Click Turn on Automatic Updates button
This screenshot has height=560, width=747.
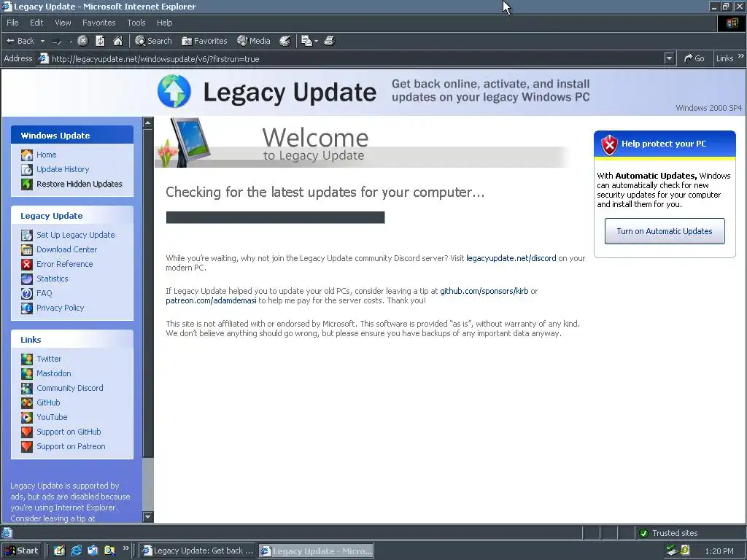tap(665, 231)
